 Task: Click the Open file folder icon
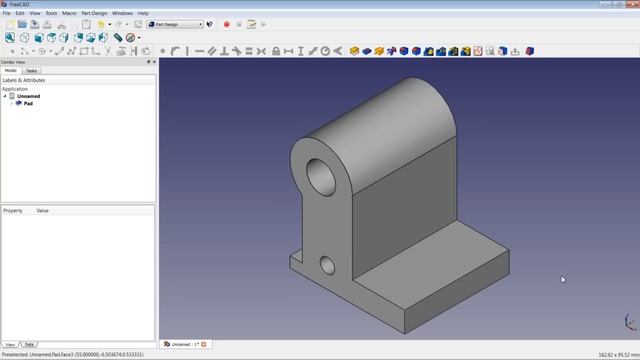point(22,24)
